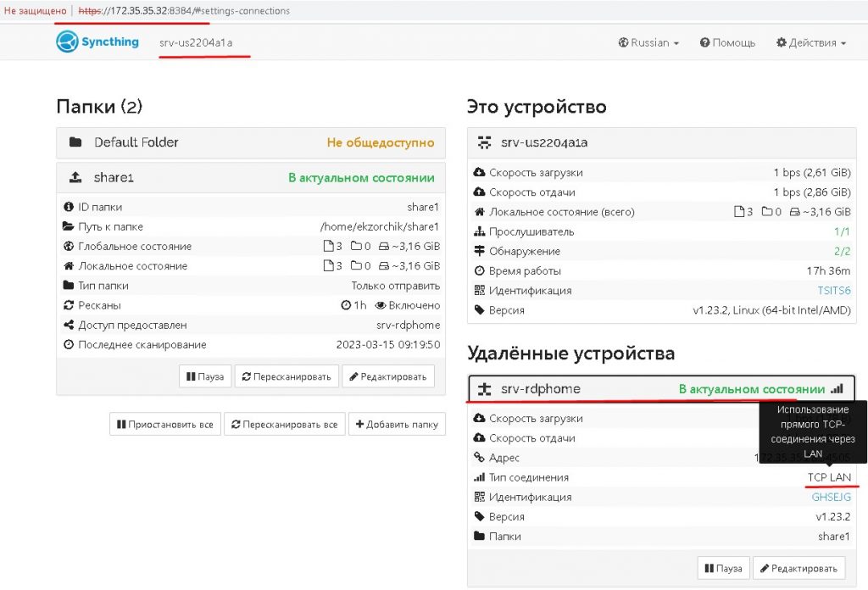
Task: Open the Помощь help menu item
Action: pos(727,43)
